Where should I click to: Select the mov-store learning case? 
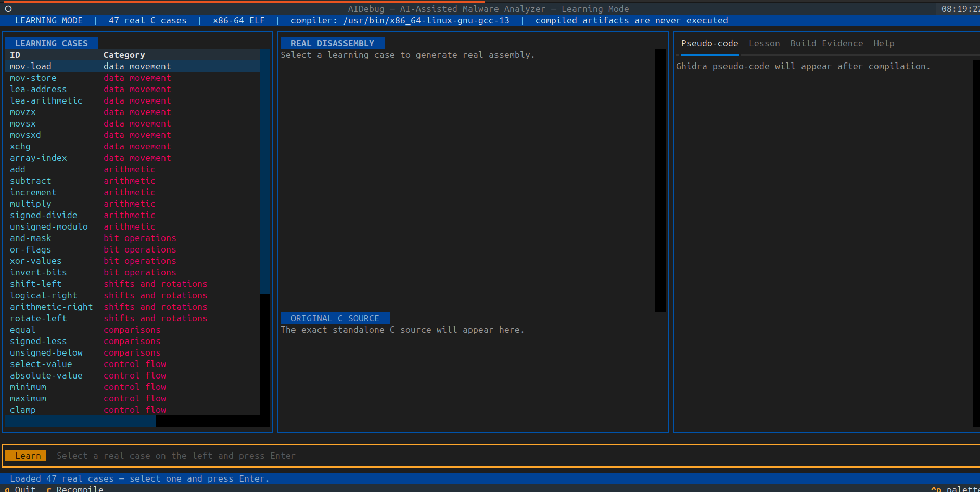pyautogui.click(x=132, y=78)
